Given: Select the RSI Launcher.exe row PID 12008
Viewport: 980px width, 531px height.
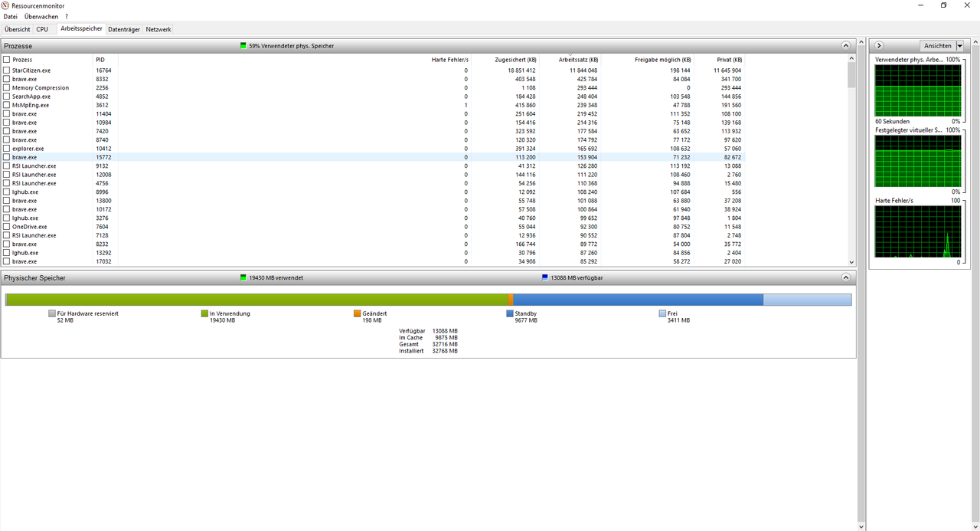Looking at the screenshot, I should 374,175.
